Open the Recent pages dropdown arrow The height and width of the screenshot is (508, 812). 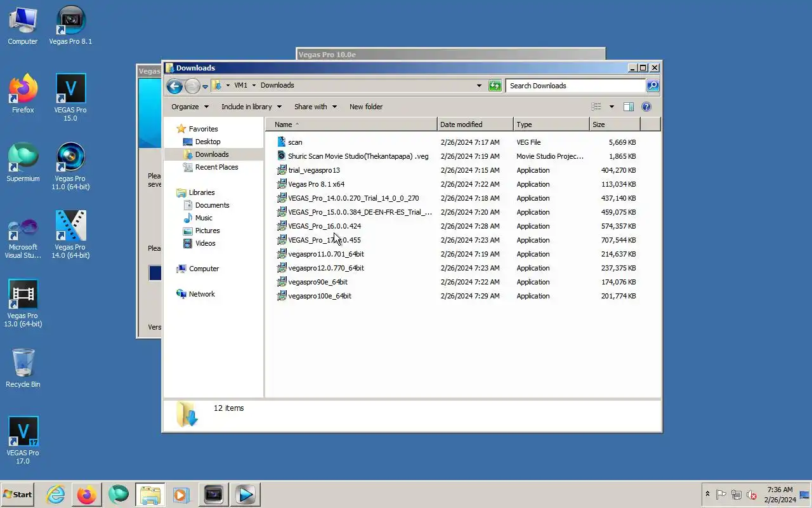click(x=205, y=86)
